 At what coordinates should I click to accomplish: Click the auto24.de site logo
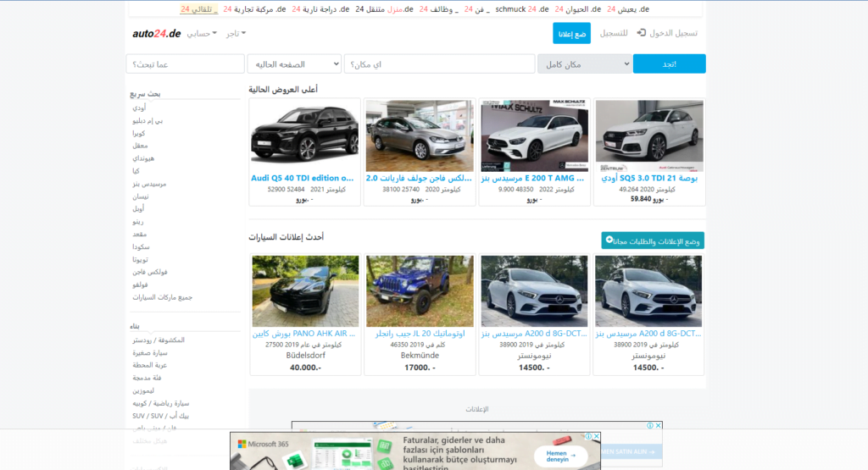(157, 34)
